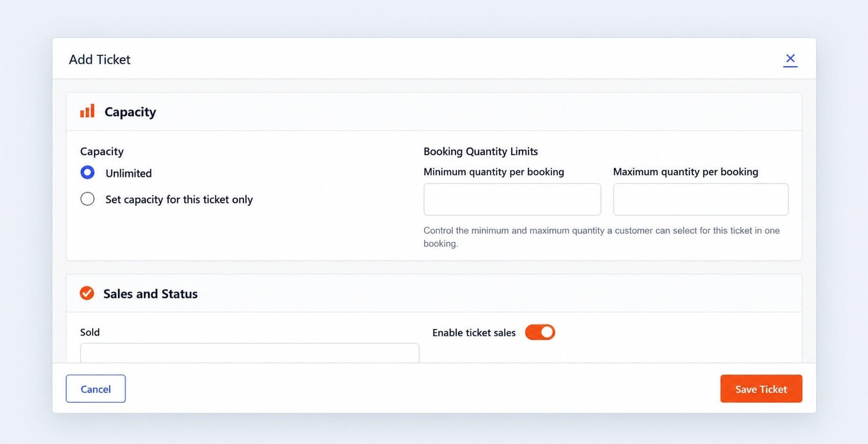
Task: Cancel adding the ticket
Action: [95, 389]
